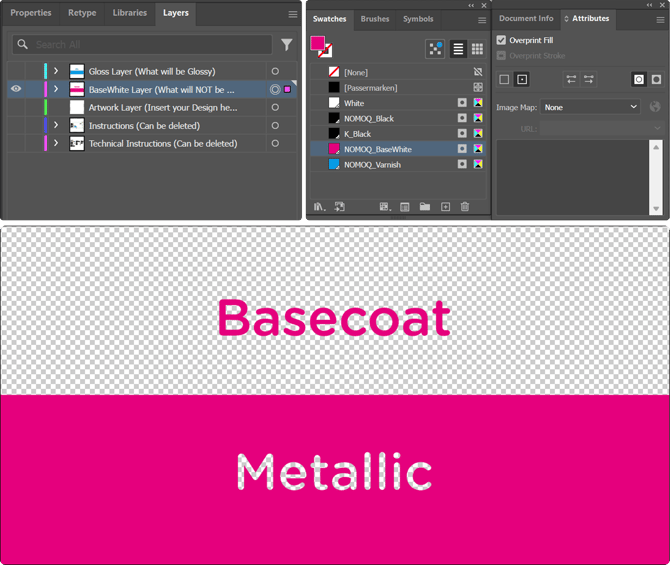Click the New Color Group folder icon
The height and width of the screenshot is (565, 670).
[x=425, y=207]
